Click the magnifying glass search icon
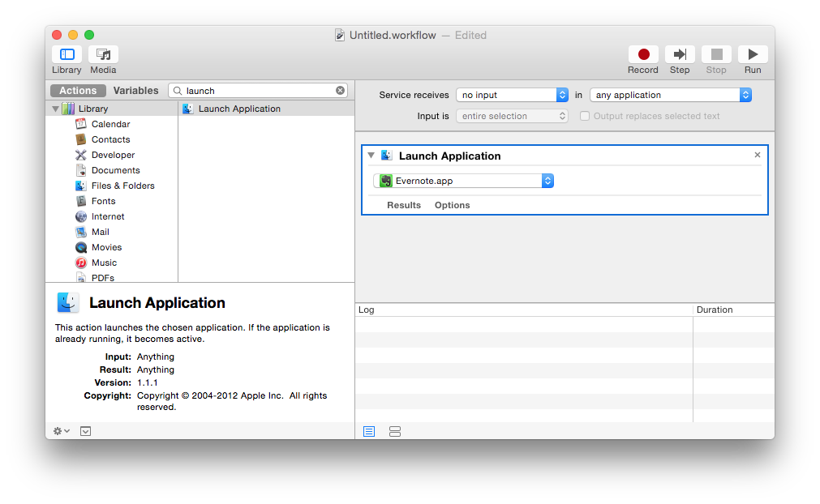 [178, 91]
